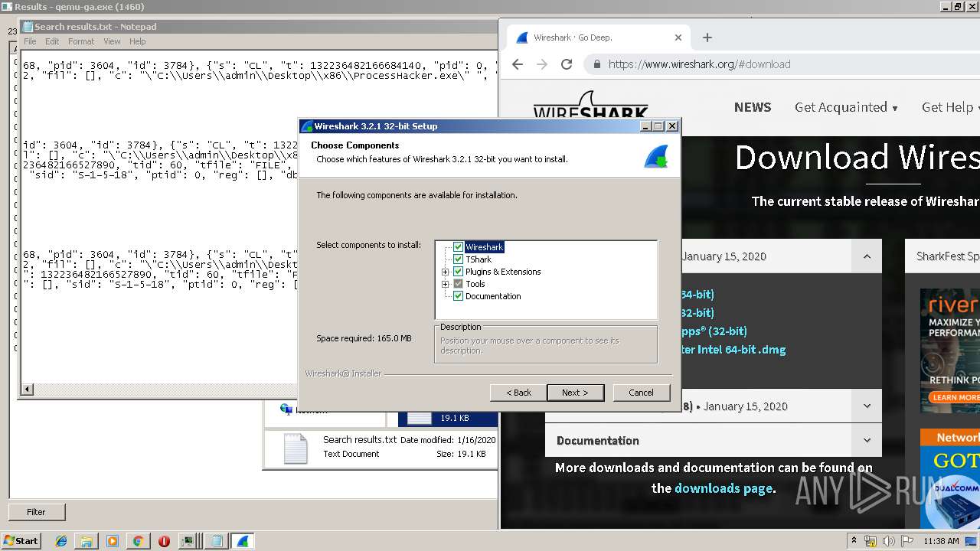Expand the Tools tree node
Image resolution: width=980 pixels, height=551 pixels.
[446, 284]
